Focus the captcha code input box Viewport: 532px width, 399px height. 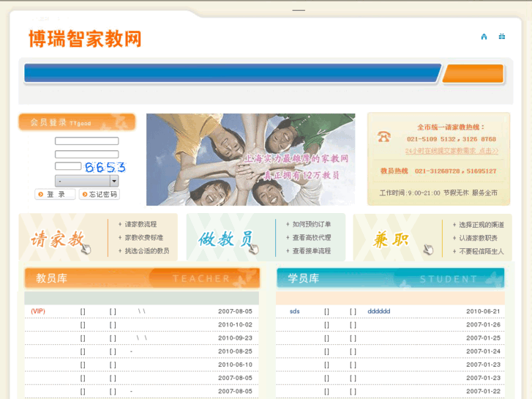pos(67,167)
